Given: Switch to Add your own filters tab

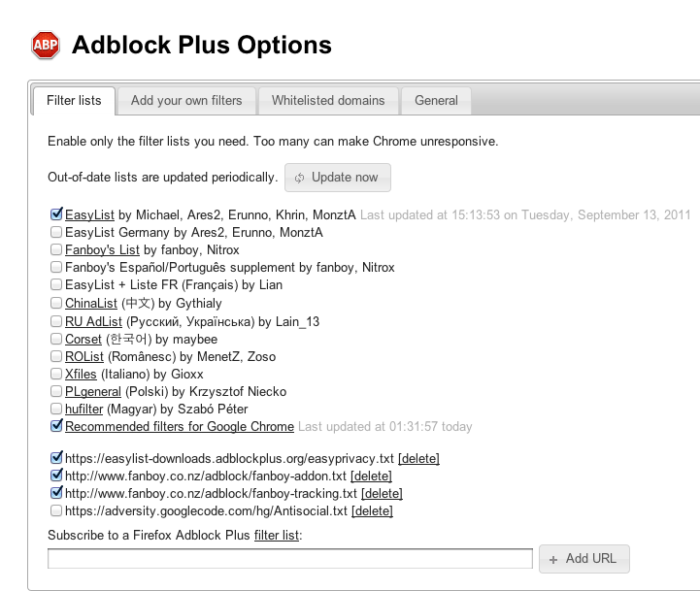Looking at the screenshot, I should click(x=186, y=100).
